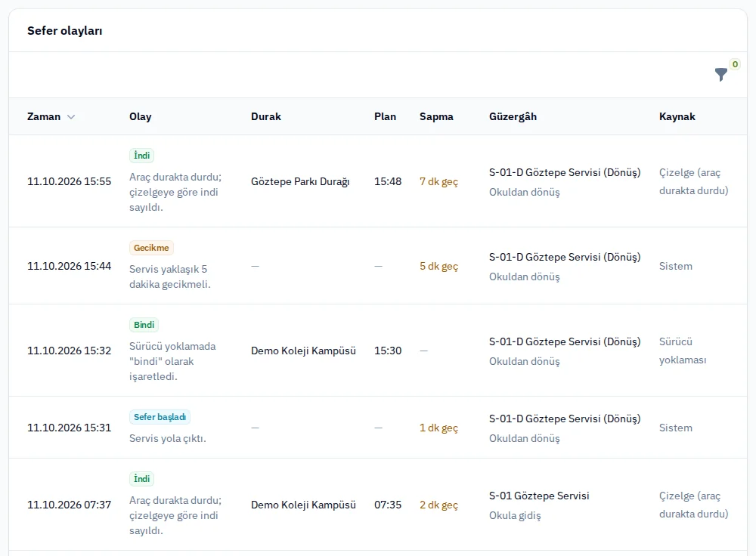This screenshot has height=556, width=756.
Task: Select timestamp "11.10.2026 15:44"
Action: (69, 266)
